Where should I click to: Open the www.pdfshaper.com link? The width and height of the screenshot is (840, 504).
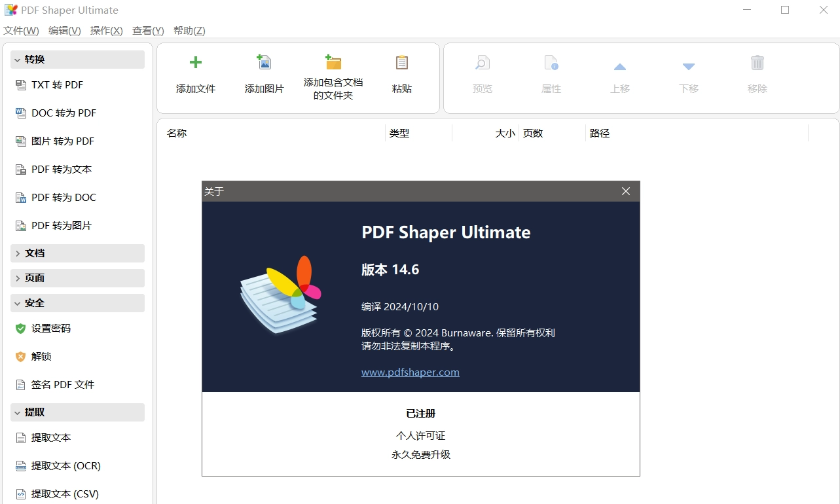[411, 372]
